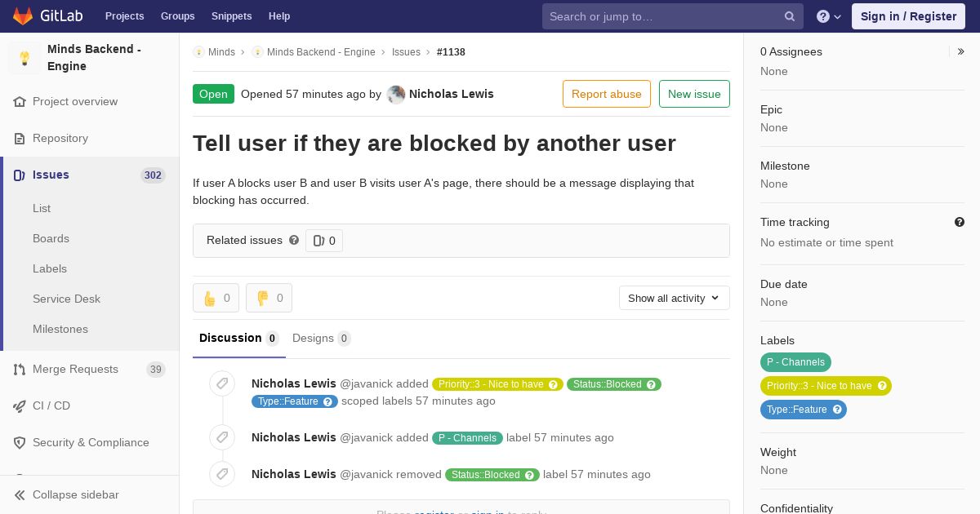Click Nicholas Lewis author name in header
This screenshot has width=980, height=514.
tap(451, 94)
